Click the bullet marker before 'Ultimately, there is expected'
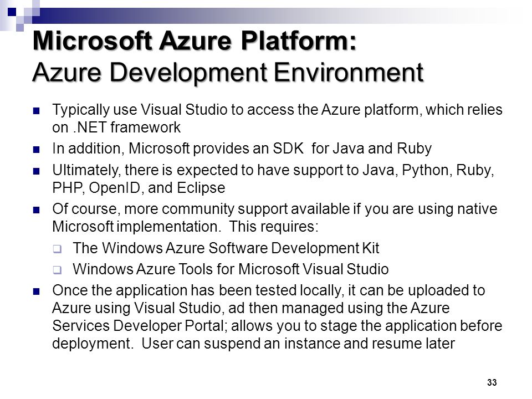Image resolution: width=532 pixels, height=399 pixels. click(x=37, y=171)
